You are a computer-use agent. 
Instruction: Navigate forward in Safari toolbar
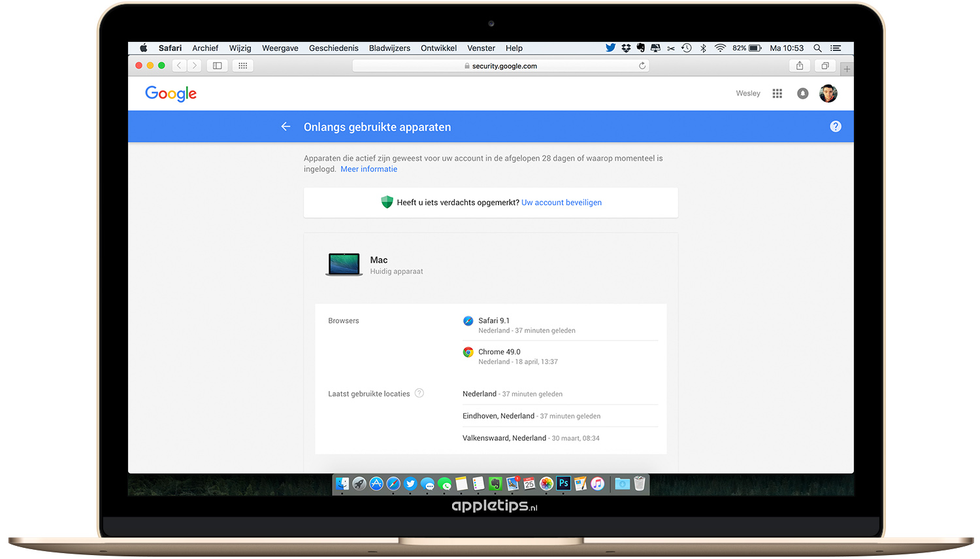click(194, 65)
